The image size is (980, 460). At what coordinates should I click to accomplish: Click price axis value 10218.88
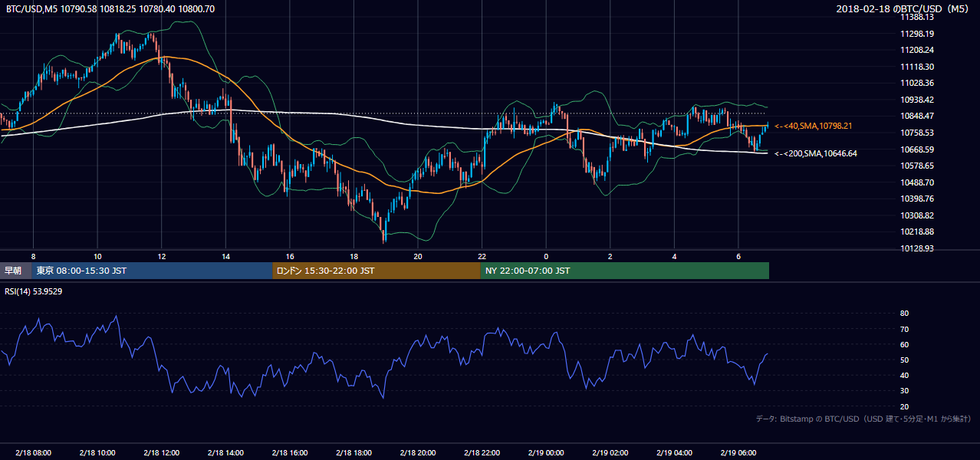917,232
